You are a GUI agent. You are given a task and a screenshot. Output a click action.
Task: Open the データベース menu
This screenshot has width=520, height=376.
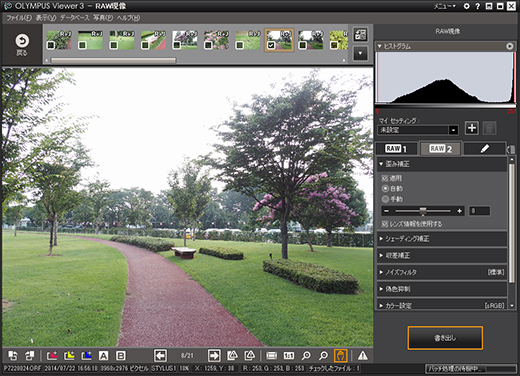pos(75,18)
